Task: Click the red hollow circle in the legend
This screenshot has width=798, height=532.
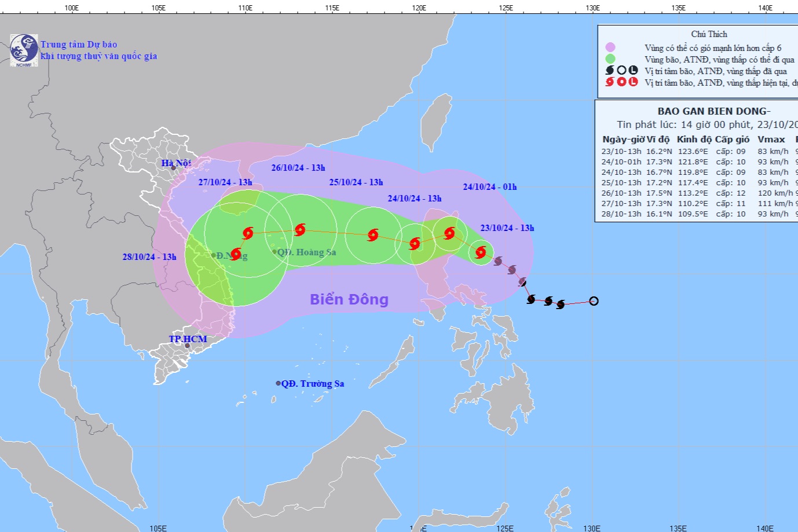Action: point(621,82)
